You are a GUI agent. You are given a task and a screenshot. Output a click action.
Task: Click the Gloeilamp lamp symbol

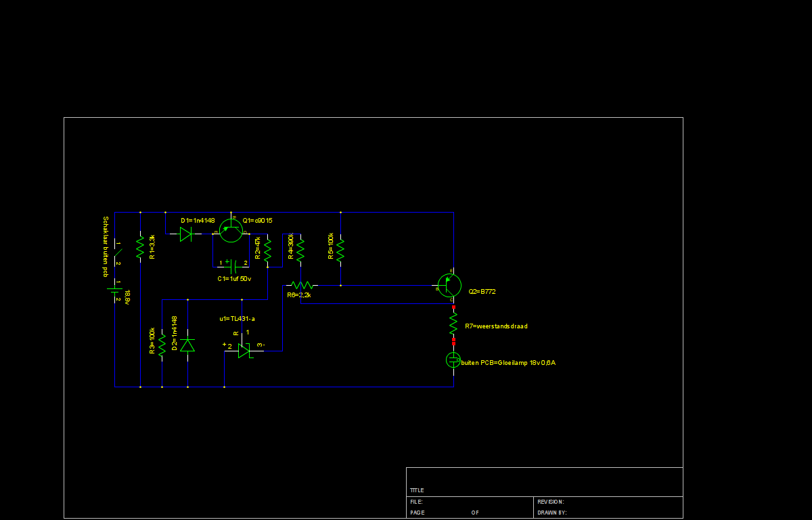453,360
